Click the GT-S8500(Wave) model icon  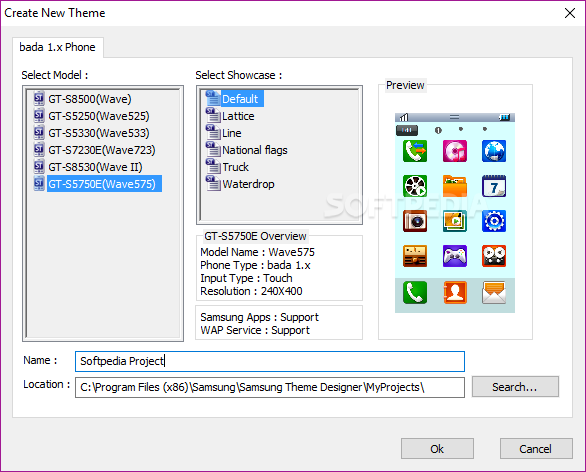point(39,98)
